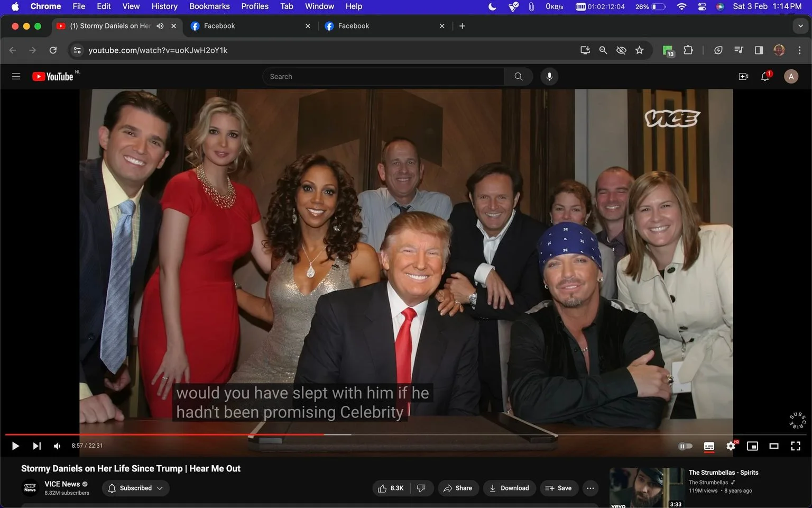Click voice search microphone icon
Viewport: 812px width, 508px height.
click(x=549, y=77)
